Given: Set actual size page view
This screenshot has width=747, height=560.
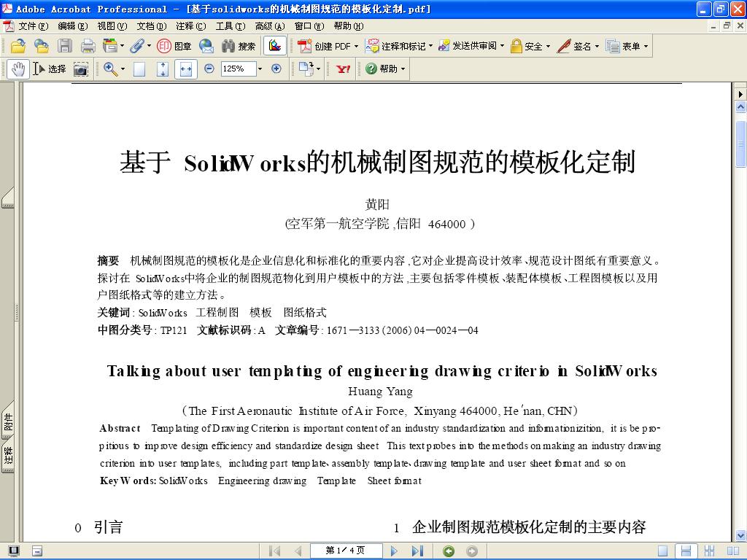Looking at the screenshot, I should coord(139,69).
